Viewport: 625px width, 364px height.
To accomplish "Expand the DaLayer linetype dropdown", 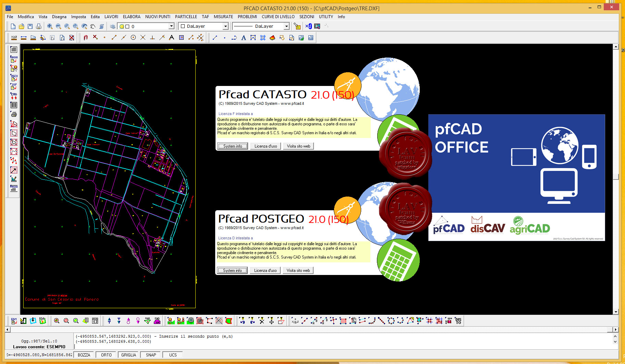I will point(286,26).
